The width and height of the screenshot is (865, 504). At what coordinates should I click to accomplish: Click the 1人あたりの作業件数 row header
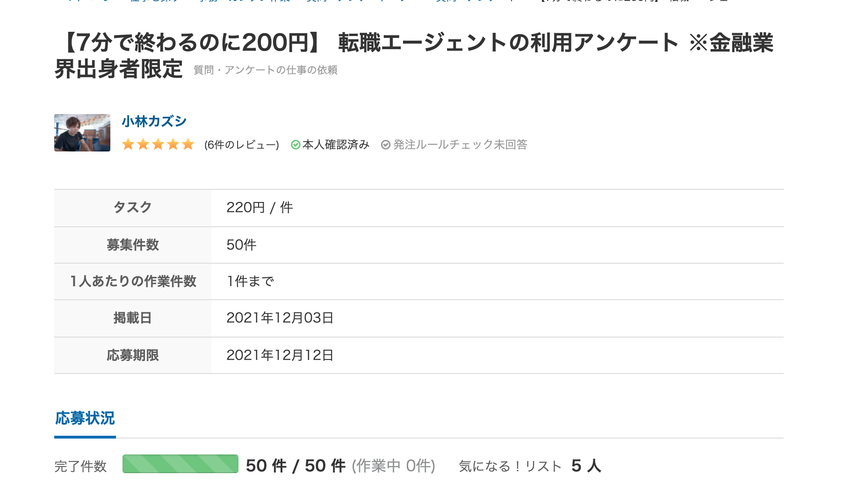click(133, 281)
